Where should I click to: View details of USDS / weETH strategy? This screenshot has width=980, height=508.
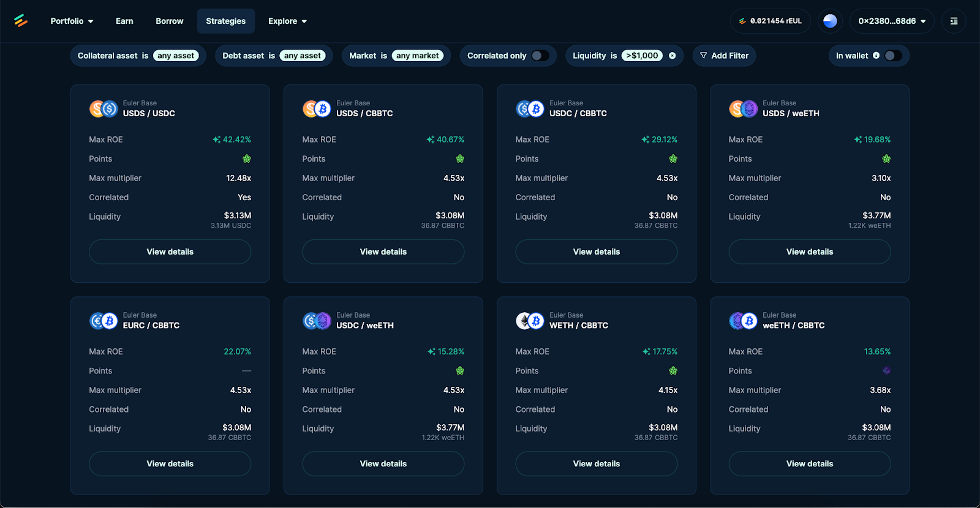pos(810,252)
